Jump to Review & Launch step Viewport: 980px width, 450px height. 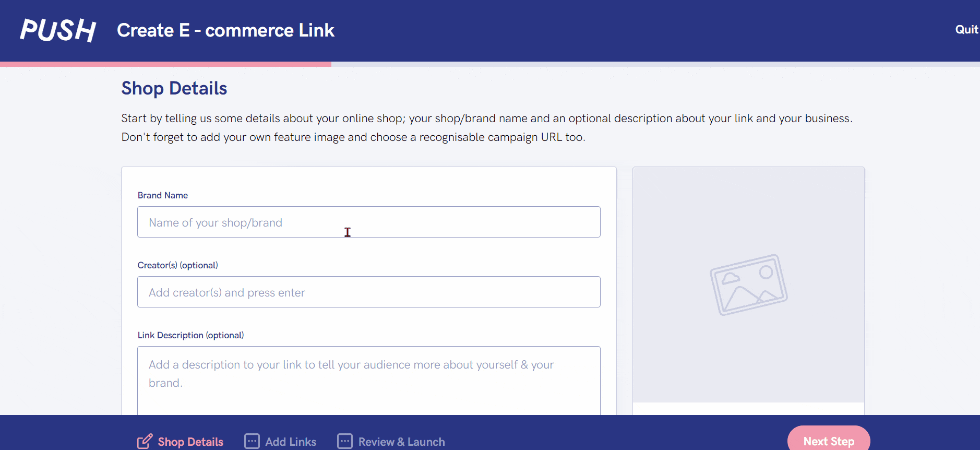391,442
